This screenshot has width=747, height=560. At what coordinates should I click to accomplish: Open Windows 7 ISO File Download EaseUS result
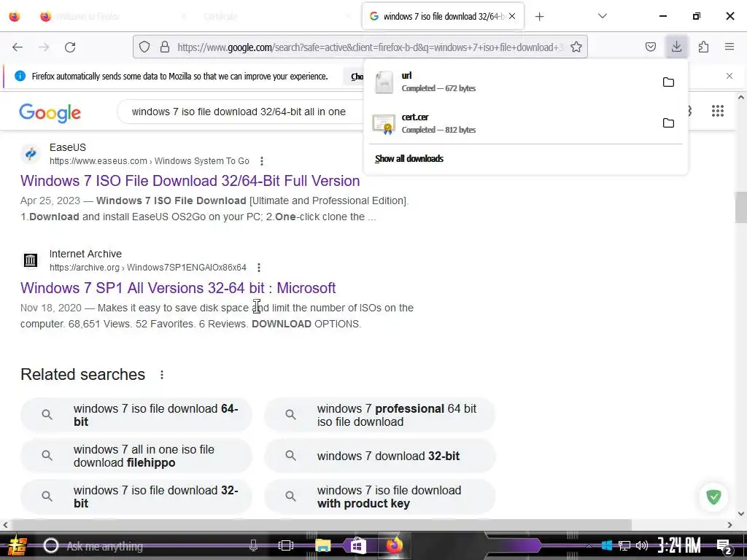point(190,181)
